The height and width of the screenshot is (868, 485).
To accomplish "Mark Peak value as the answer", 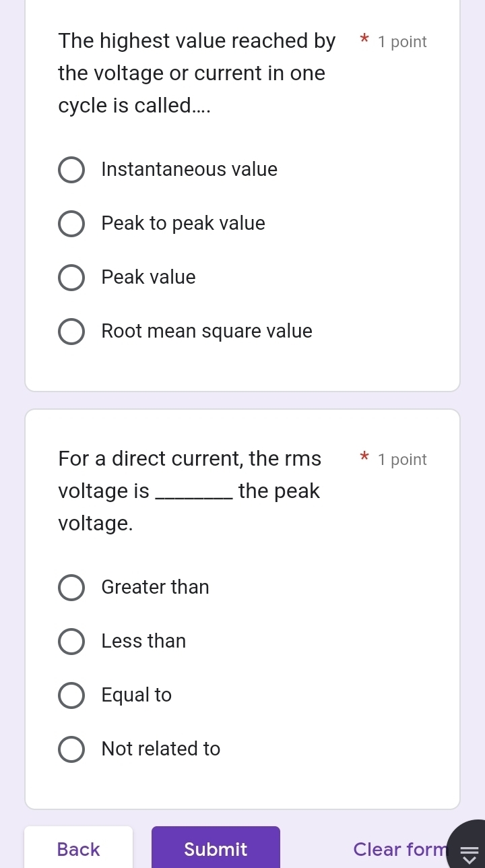I will point(71,278).
